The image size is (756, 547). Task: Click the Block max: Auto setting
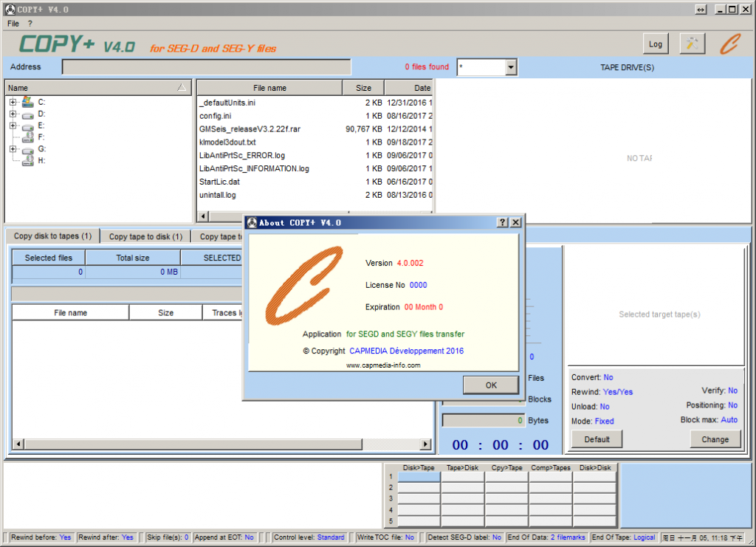point(709,420)
